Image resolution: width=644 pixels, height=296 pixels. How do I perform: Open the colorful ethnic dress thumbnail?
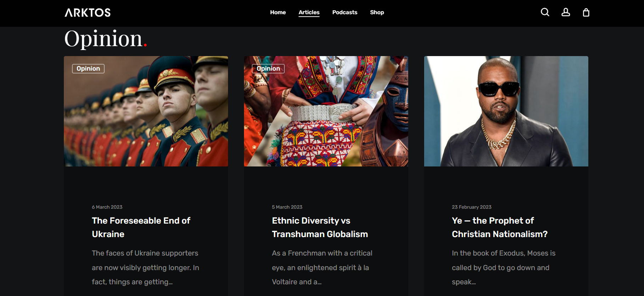click(x=326, y=111)
